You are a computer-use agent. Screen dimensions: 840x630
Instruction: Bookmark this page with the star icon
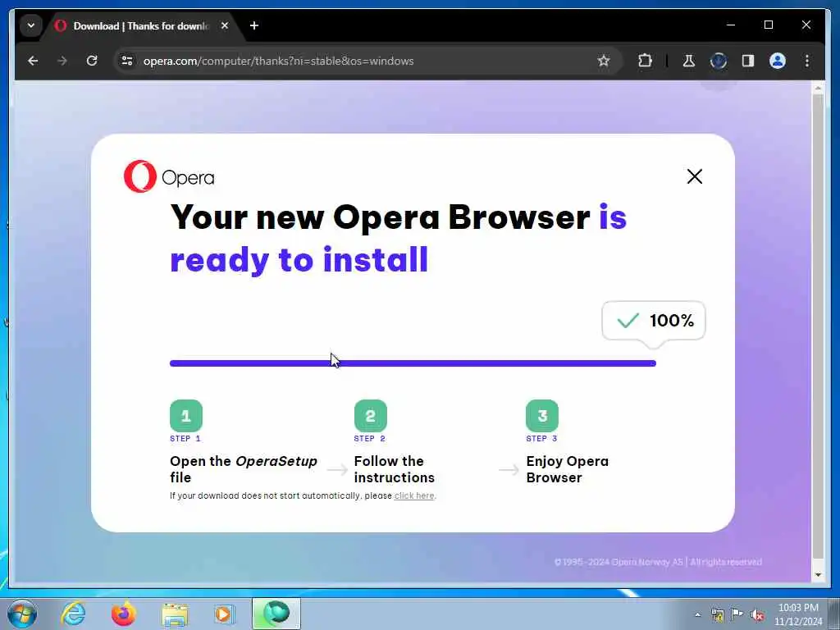[604, 61]
